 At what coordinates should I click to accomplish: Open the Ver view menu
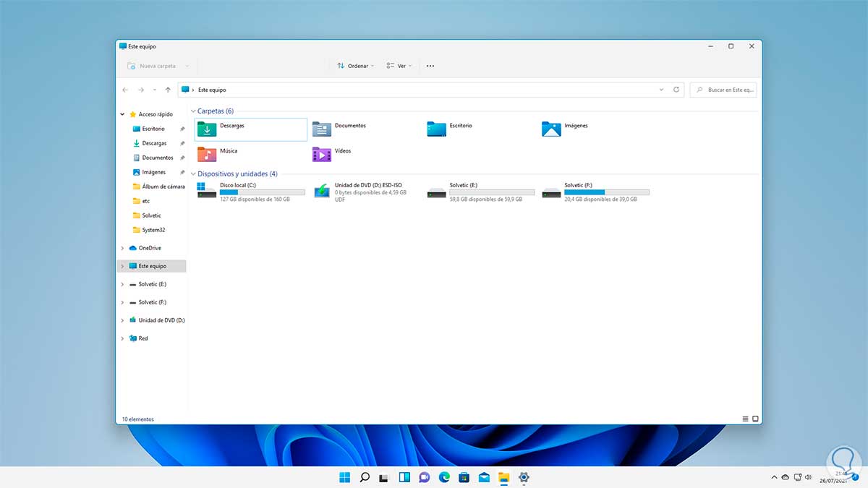399,66
